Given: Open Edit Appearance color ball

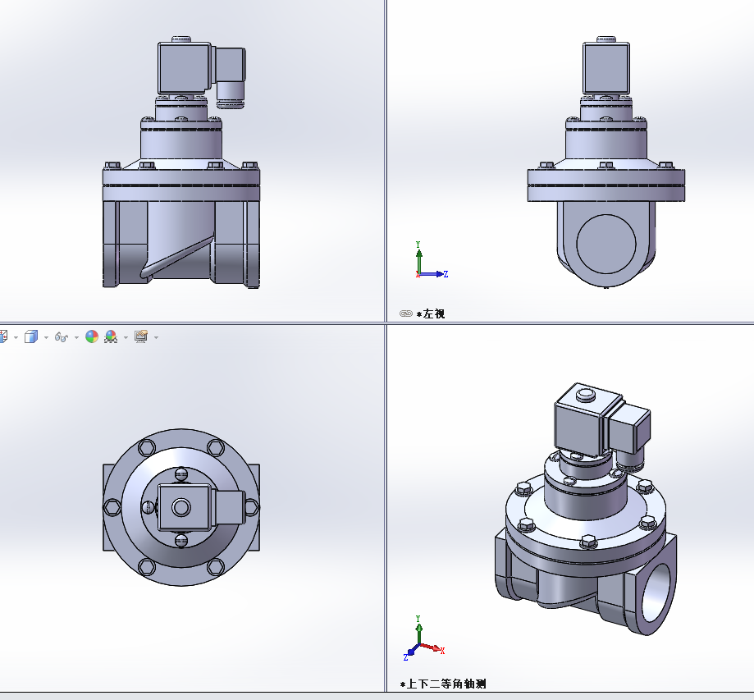Looking at the screenshot, I should 92,336.
